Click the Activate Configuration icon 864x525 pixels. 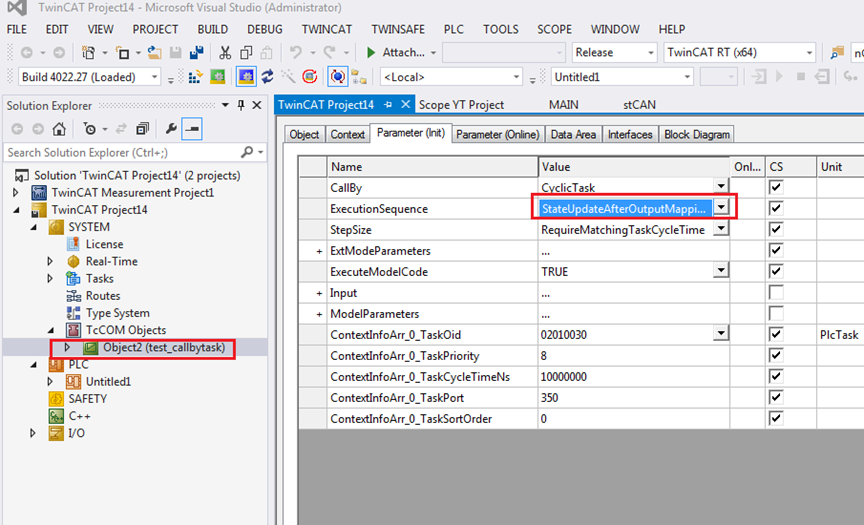(195, 77)
